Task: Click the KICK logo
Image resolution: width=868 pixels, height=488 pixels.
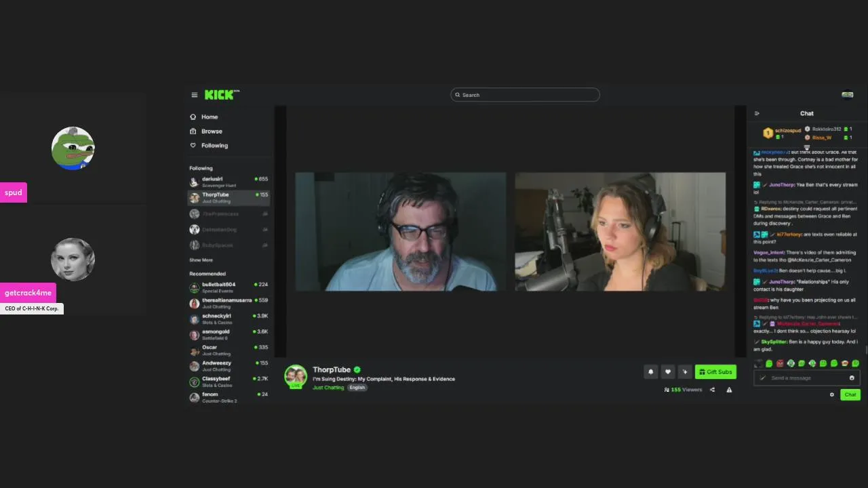Action: (x=221, y=95)
